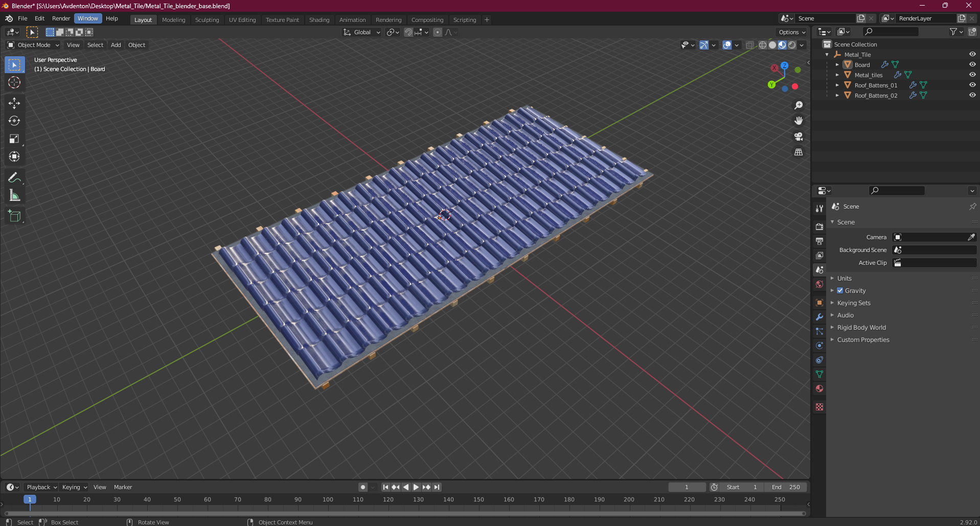This screenshot has height=526, width=980.
Task: Open the File menu
Action: (x=22, y=18)
